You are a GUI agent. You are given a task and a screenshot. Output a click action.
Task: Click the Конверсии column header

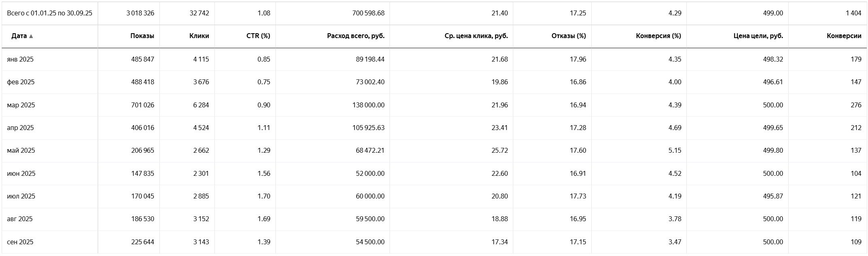(x=844, y=36)
